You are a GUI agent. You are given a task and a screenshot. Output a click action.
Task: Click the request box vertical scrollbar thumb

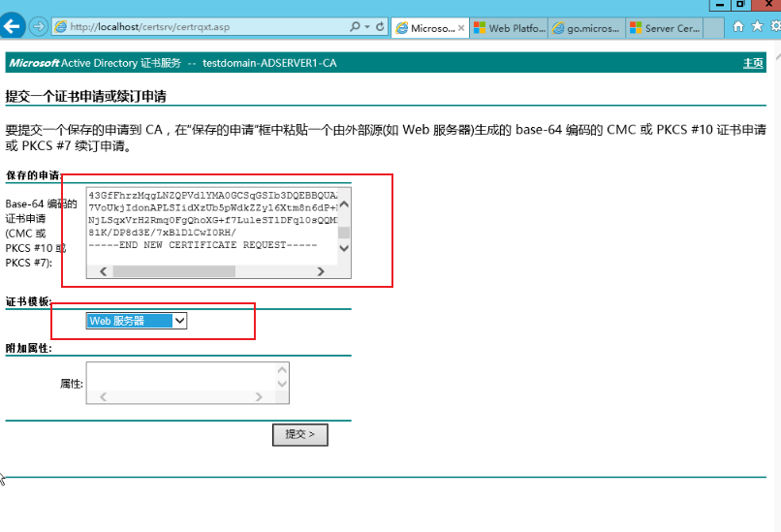click(x=344, y=233)
